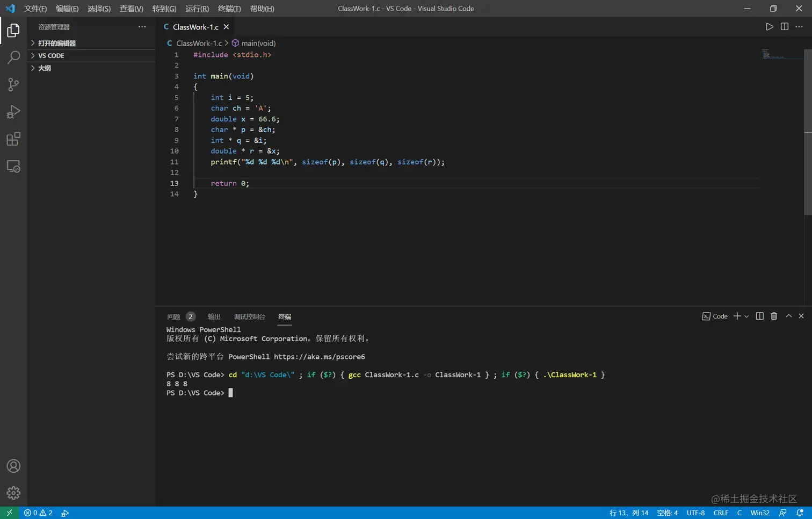
Task: Open editor More Actions ellipsis
Action: [x=799, y=27]
